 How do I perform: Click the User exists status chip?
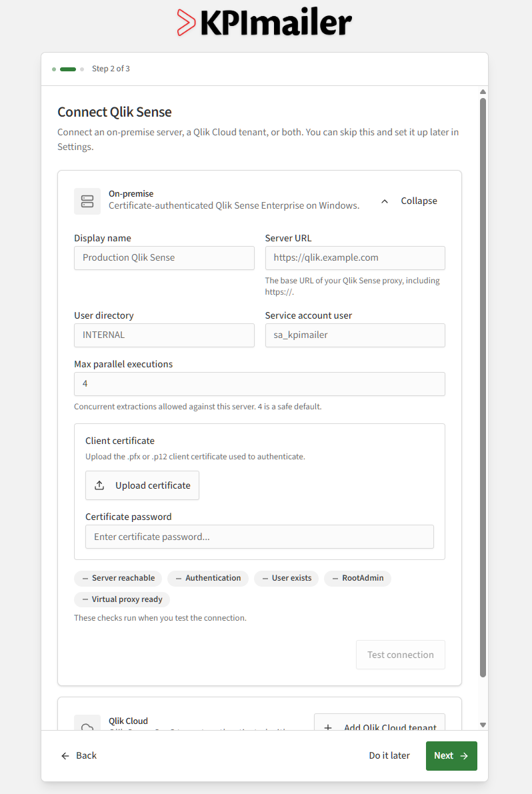click(287, 578)
